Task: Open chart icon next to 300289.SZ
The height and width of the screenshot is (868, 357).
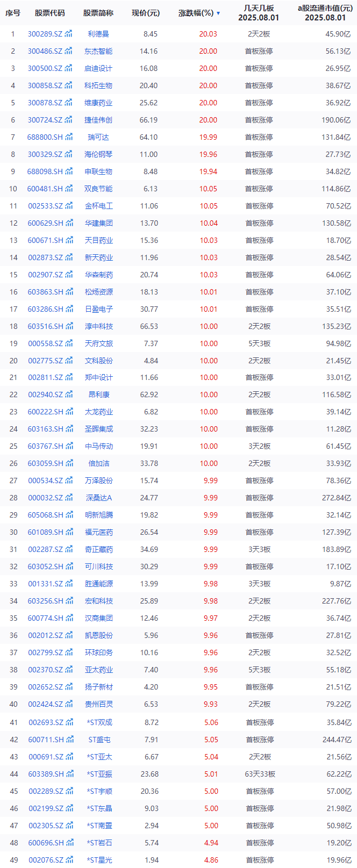Action: tap(68, 34)
